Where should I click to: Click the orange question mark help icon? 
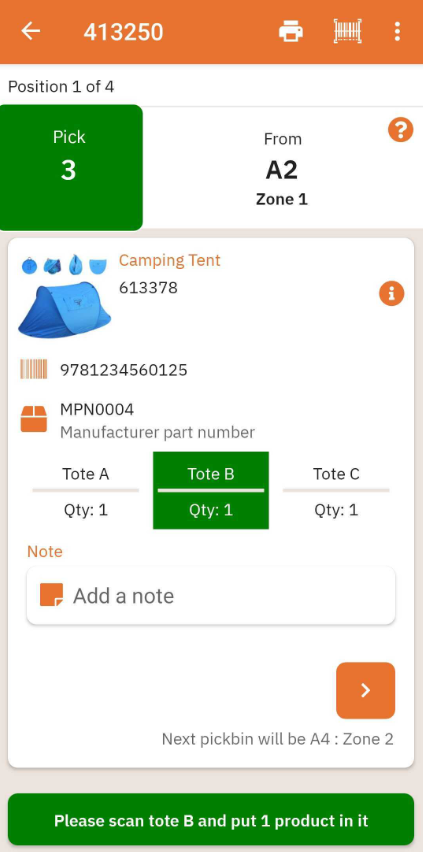click(x=400, y=130)
